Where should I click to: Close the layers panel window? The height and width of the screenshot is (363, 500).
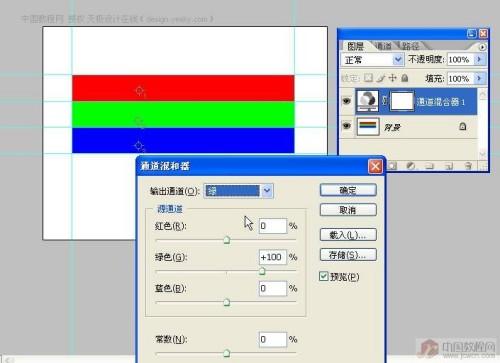483,33
